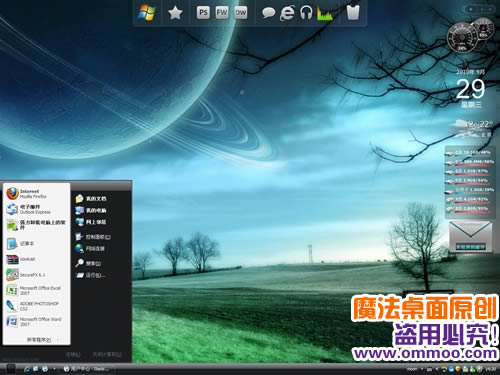
Task: Click the Windows logo icon in top dock
Action: coord(147,13)
